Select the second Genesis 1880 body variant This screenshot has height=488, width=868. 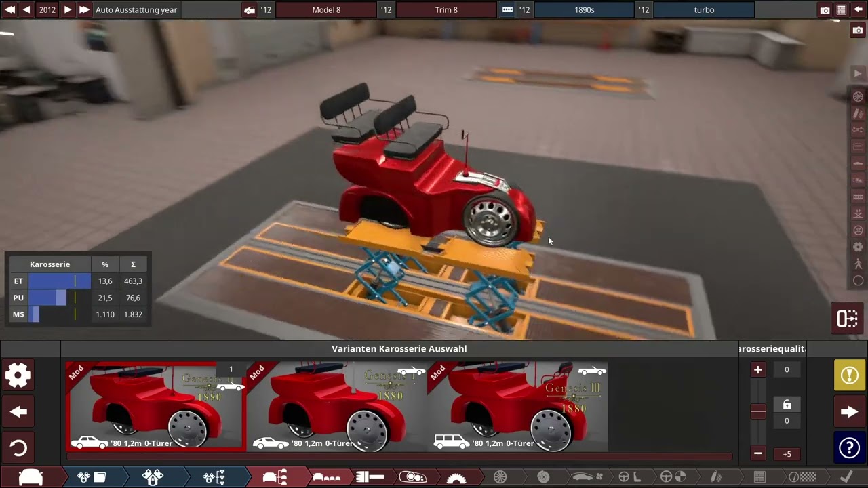pos(337,407)
